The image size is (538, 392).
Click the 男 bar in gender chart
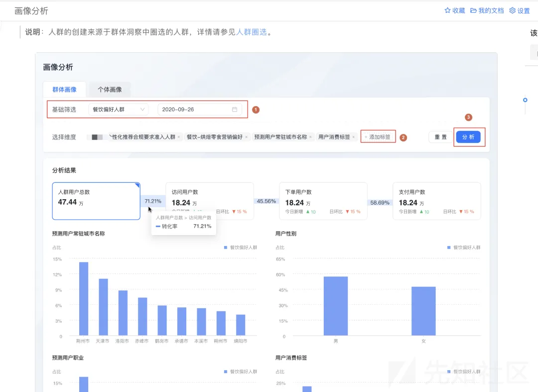coord(336,306)
